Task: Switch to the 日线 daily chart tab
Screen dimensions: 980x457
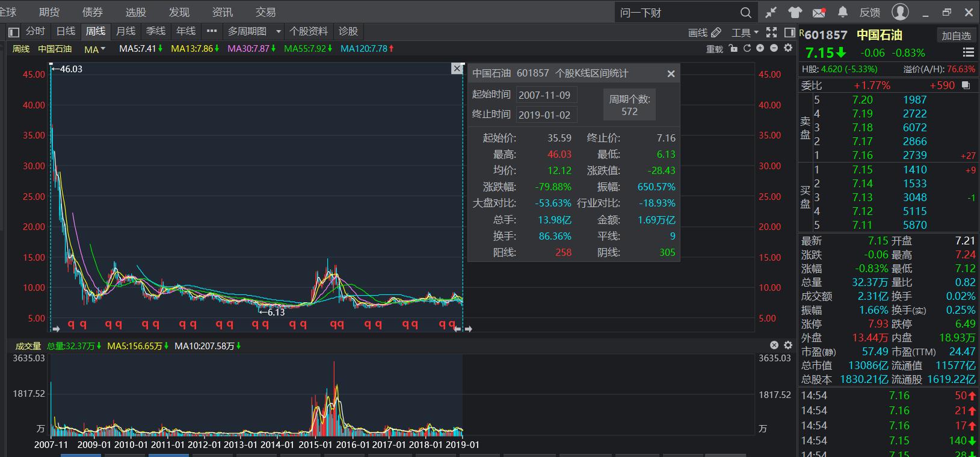Action: pyautogui.click(x=66, y=31)
